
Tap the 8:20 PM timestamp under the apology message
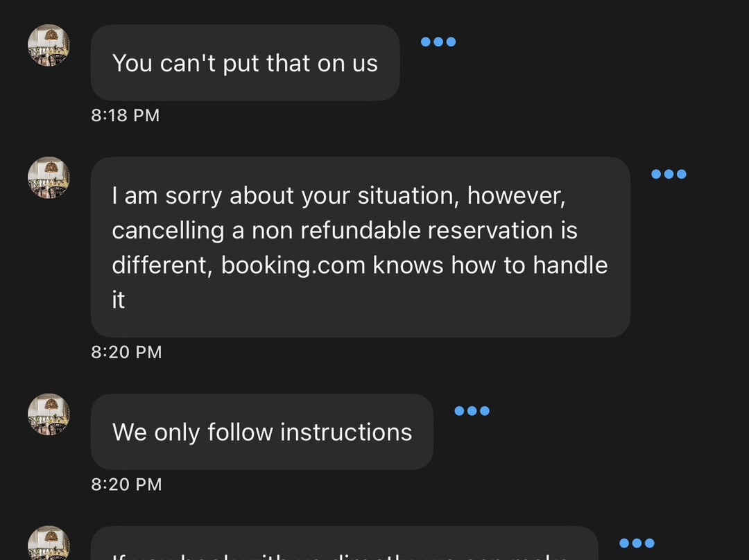point(127,352)
